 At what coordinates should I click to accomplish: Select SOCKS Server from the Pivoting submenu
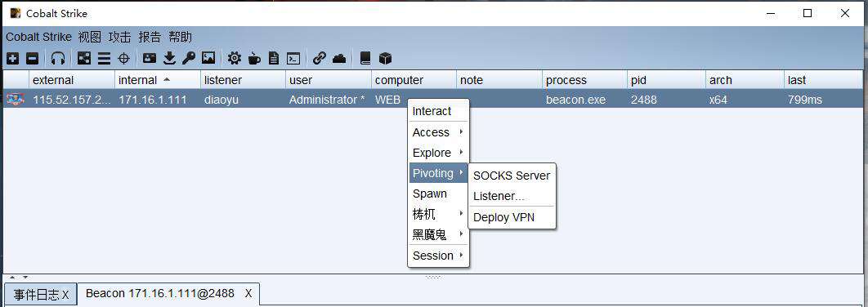pos(512,176)
